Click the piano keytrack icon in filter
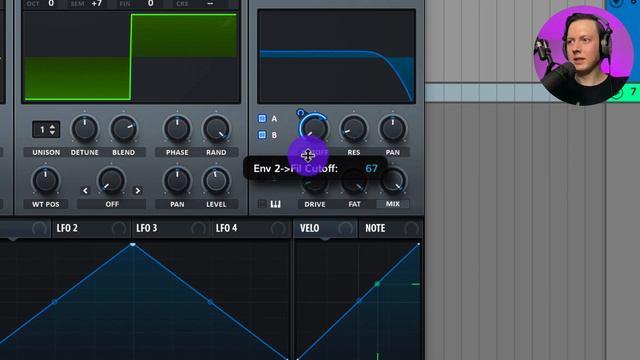Screen dimensions: 640x360 pos(276,204)
